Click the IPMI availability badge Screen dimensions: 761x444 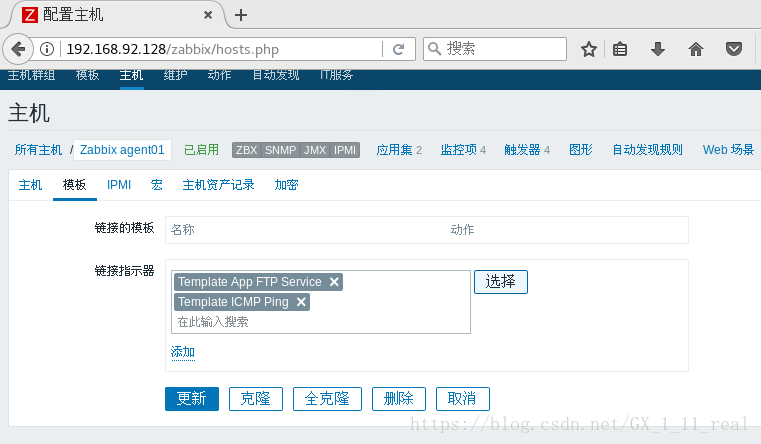pos(345,150)
